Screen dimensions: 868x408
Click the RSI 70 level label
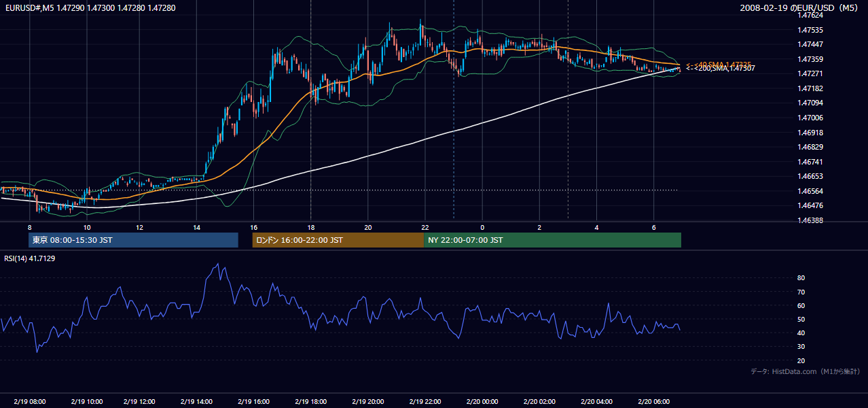click(801, 292)
